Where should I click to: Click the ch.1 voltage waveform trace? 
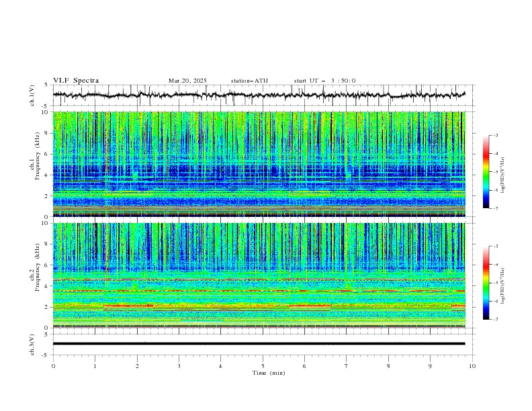click(x=259, y=95)
